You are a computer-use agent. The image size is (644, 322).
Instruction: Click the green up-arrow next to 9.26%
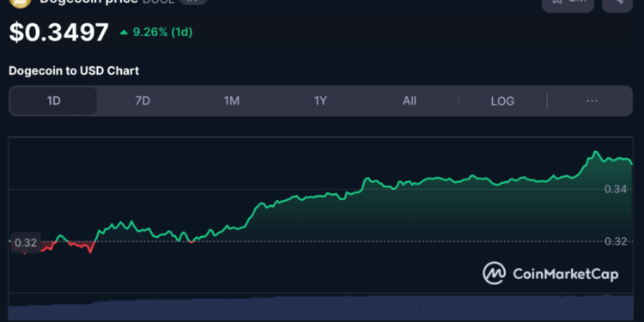124,33
